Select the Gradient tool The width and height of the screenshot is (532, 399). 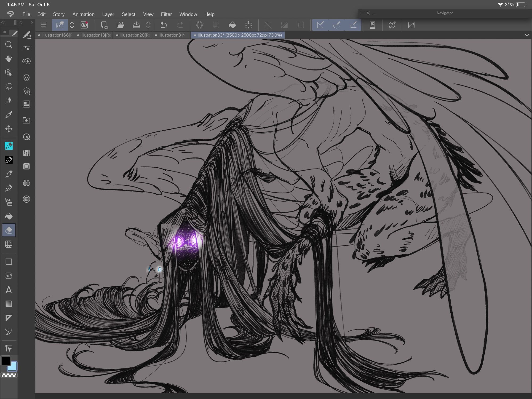point(9,304)
